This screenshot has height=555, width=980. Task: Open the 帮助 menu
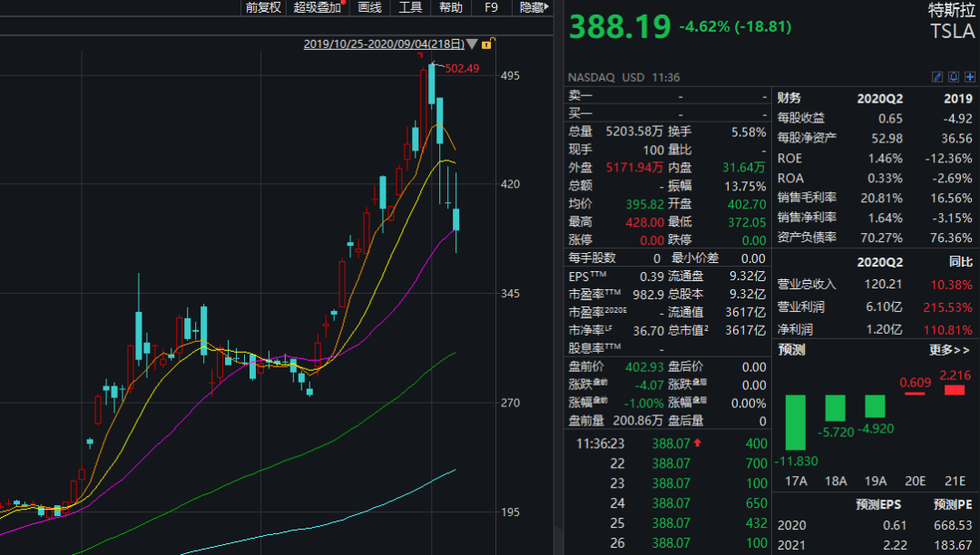pyautogui.click(x=451, y=8)
